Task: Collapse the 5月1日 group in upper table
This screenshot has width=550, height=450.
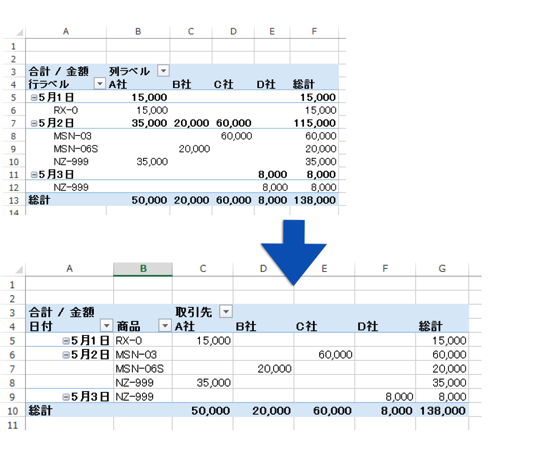Action: pos(34,98)
